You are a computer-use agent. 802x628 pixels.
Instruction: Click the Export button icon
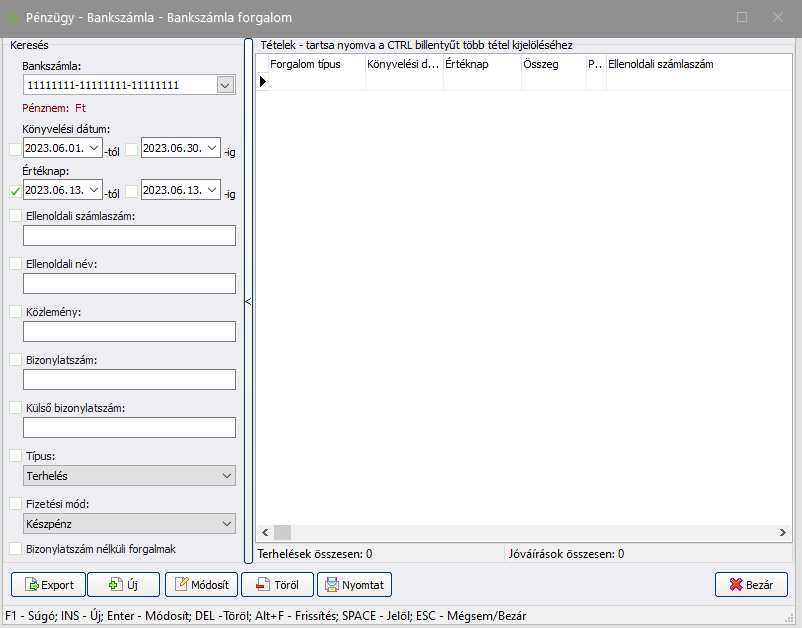coord(30,585)
